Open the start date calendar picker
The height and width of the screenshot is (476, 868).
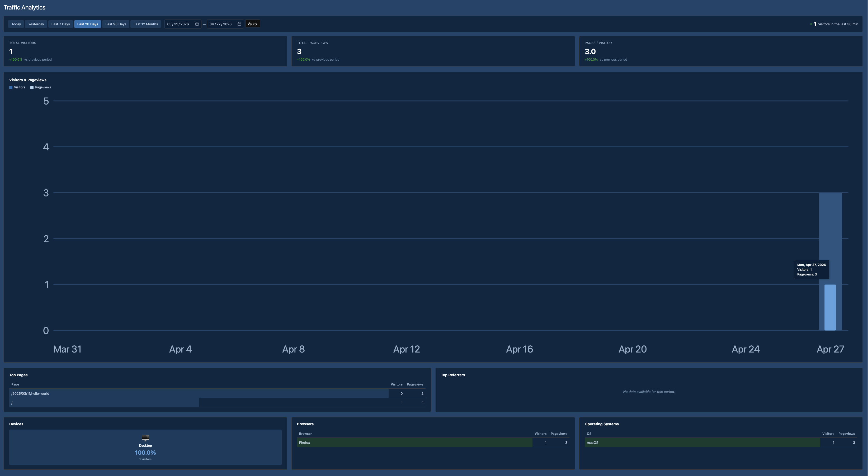[x=197, y=24]
